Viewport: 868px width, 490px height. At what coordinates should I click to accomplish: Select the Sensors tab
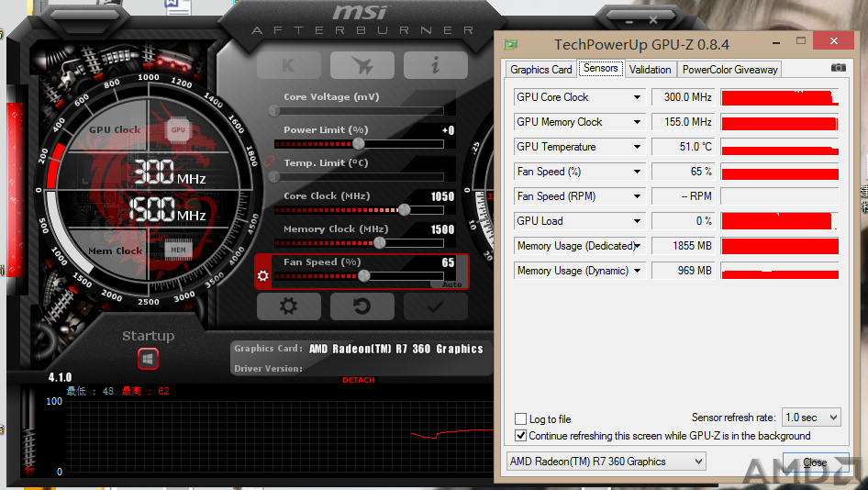pyautogui.click(x=601, y=68)
